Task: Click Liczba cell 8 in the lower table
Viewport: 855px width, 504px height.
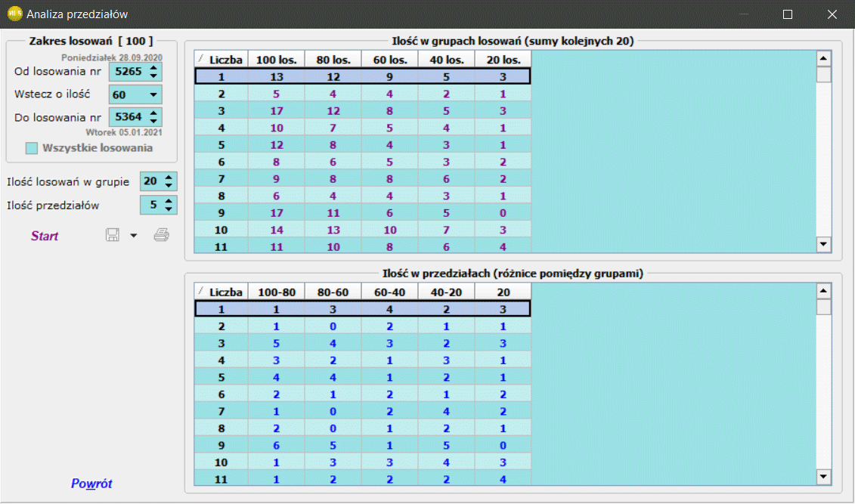Action: 221,428
